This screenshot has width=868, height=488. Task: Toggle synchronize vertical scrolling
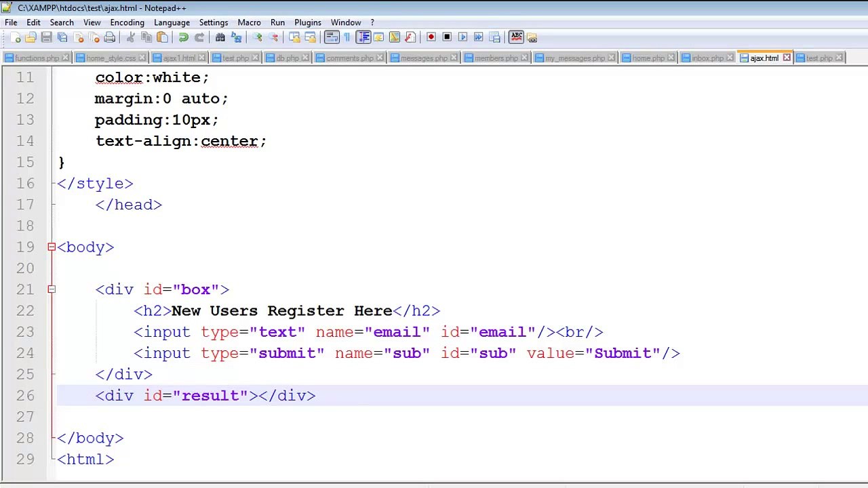point(294,37)
